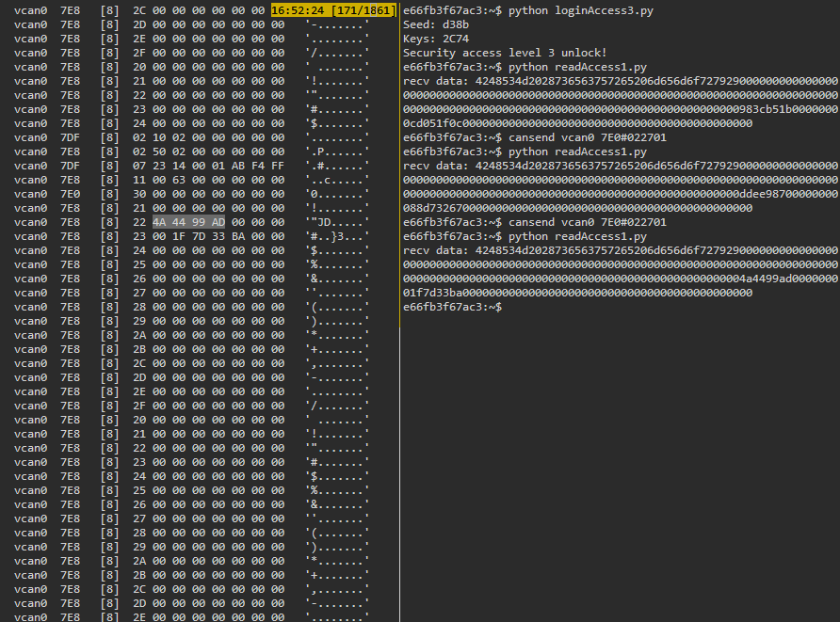Click the output line starting with 0cd051f0c
The height and width of the screenshot is (622, 840).
pos(577,123)
